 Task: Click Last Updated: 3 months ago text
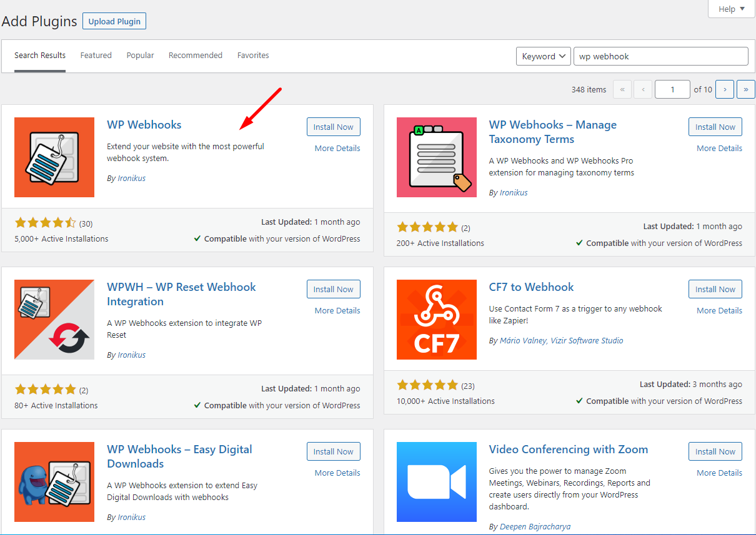tap(691, 385)
